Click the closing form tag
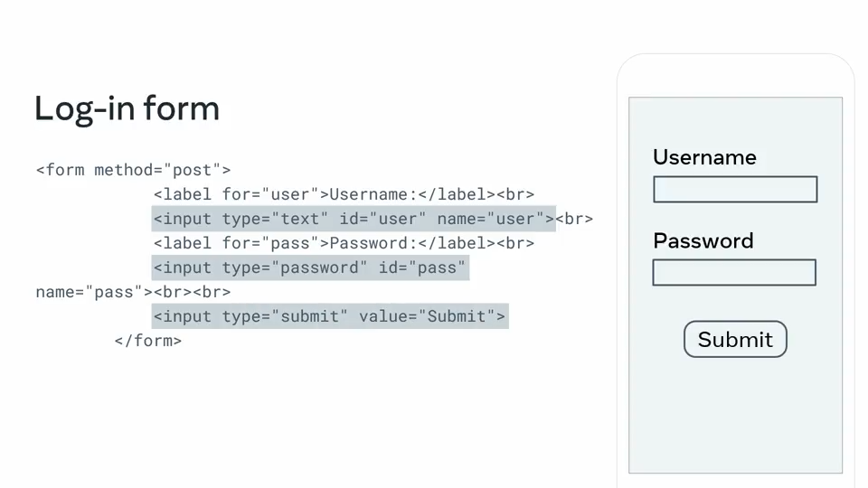 coord(147,341)
